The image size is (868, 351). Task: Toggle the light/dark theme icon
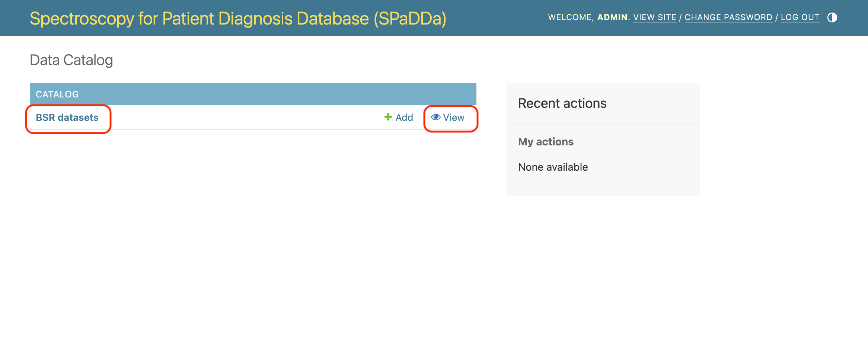[832, 17]
